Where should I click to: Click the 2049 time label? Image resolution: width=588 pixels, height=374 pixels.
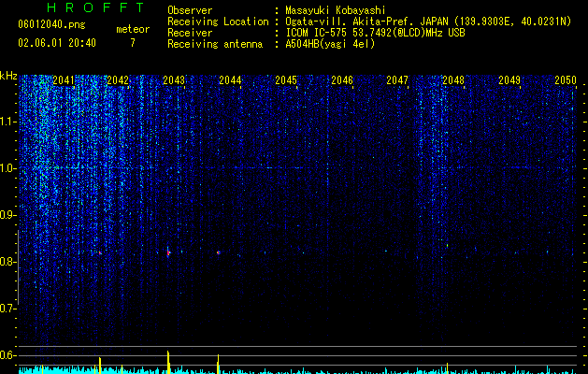click(509, 80)
